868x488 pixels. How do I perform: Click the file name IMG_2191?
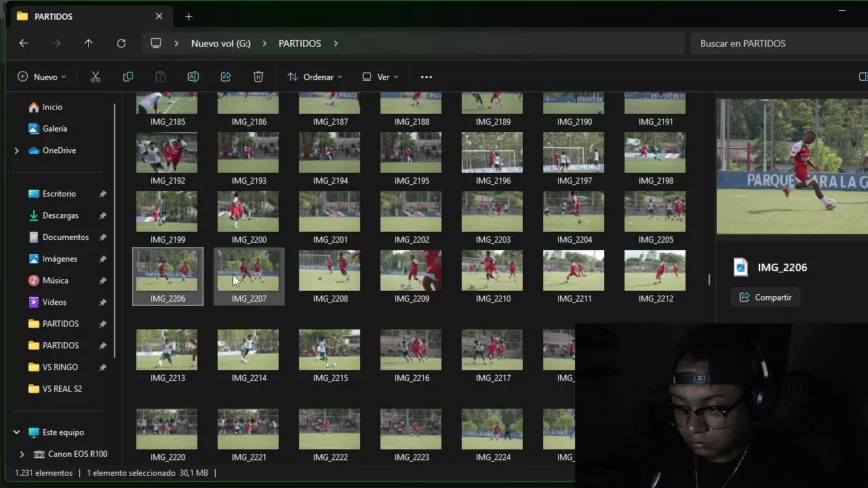tap(656, 122)
